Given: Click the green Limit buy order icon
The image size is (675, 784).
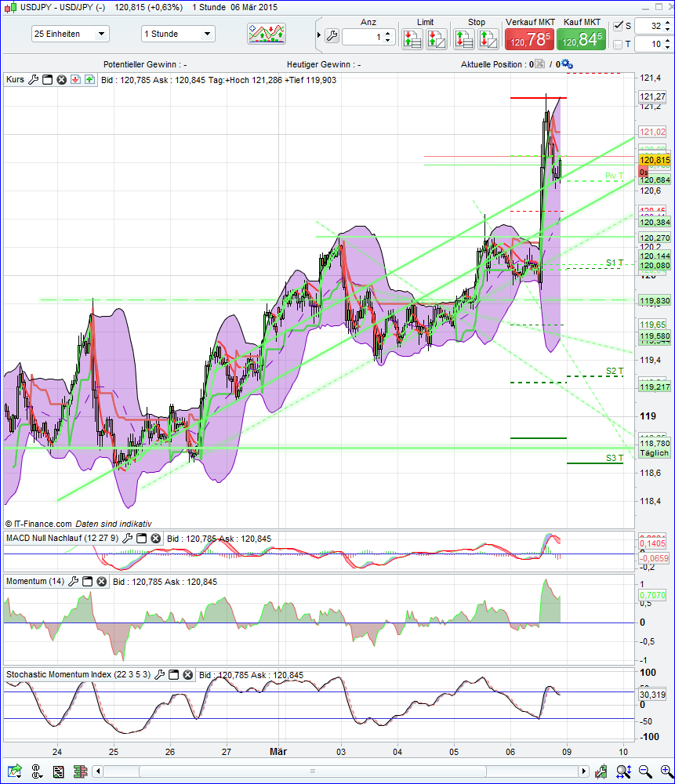Looking at the screenshot, I should point(412,38).
